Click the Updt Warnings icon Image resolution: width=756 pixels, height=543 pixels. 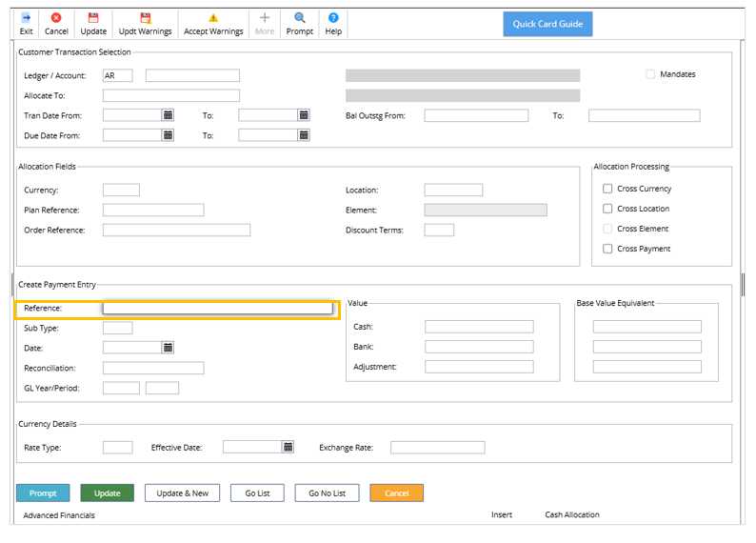coord(145,18)
